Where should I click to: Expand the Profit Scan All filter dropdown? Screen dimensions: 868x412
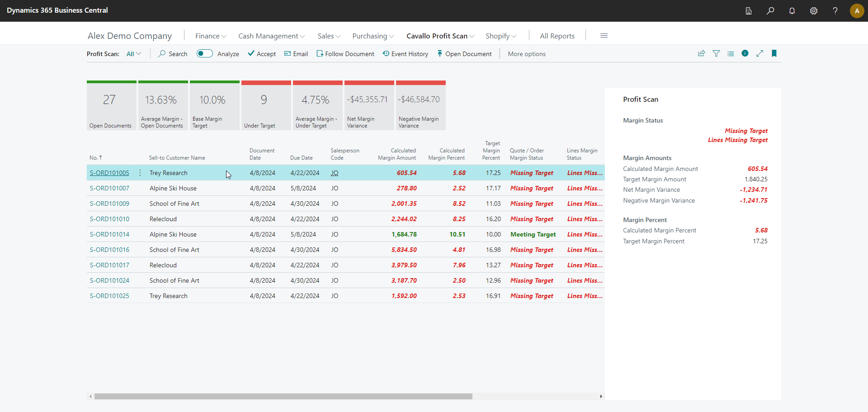(x=134, y=54)
